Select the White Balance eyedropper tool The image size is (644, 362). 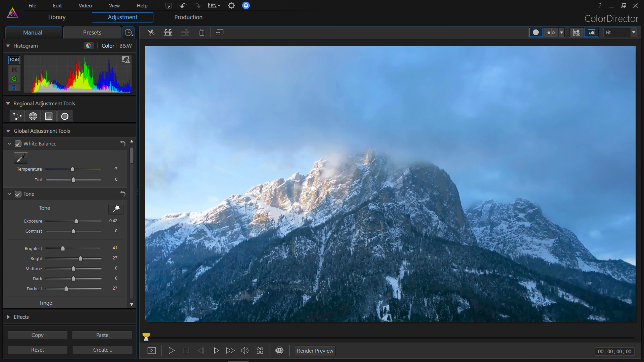click(21, 158)
